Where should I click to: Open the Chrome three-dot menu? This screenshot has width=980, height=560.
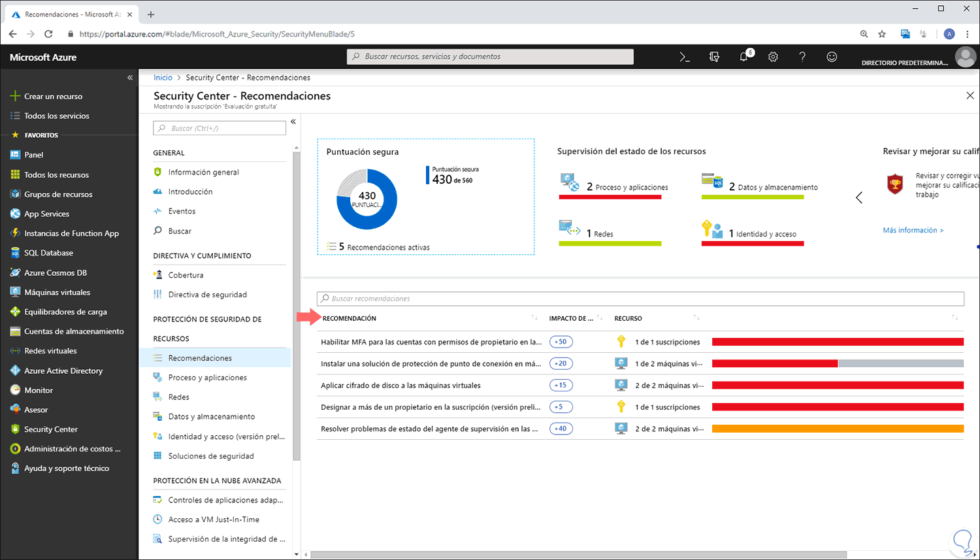(968, 34)
